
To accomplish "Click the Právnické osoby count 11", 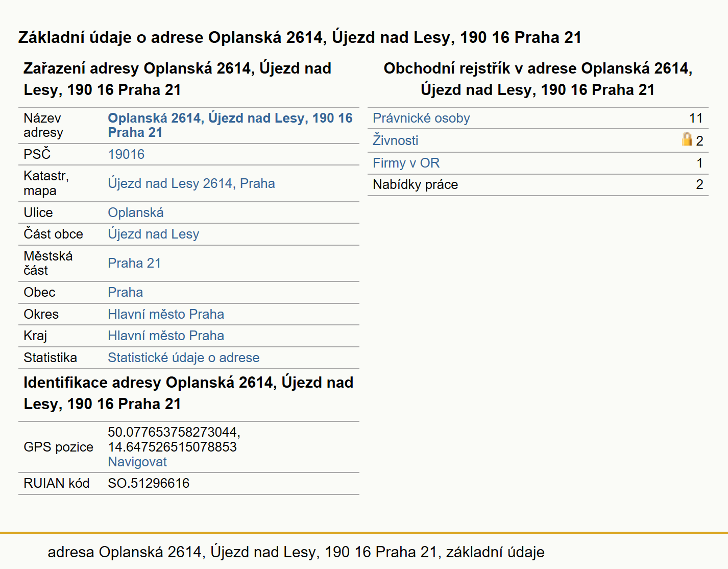I will tap(696, 118).
